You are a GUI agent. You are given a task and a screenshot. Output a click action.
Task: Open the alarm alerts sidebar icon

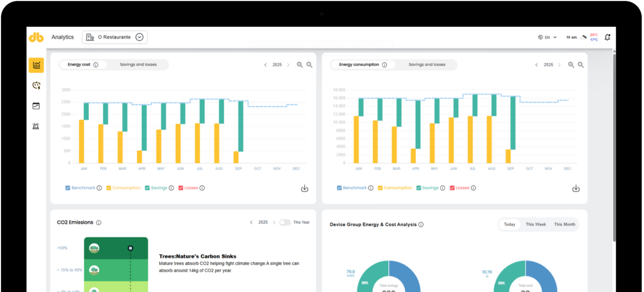pos(36,126)
